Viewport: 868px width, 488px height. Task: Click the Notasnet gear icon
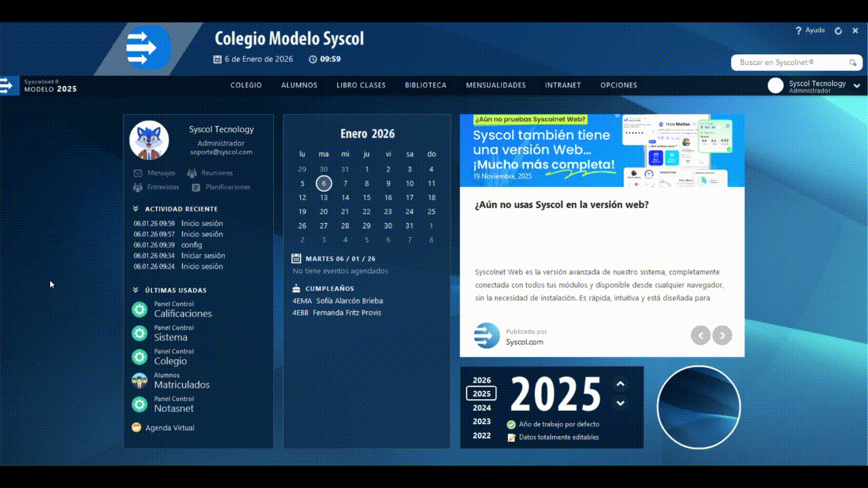point(140,405)
